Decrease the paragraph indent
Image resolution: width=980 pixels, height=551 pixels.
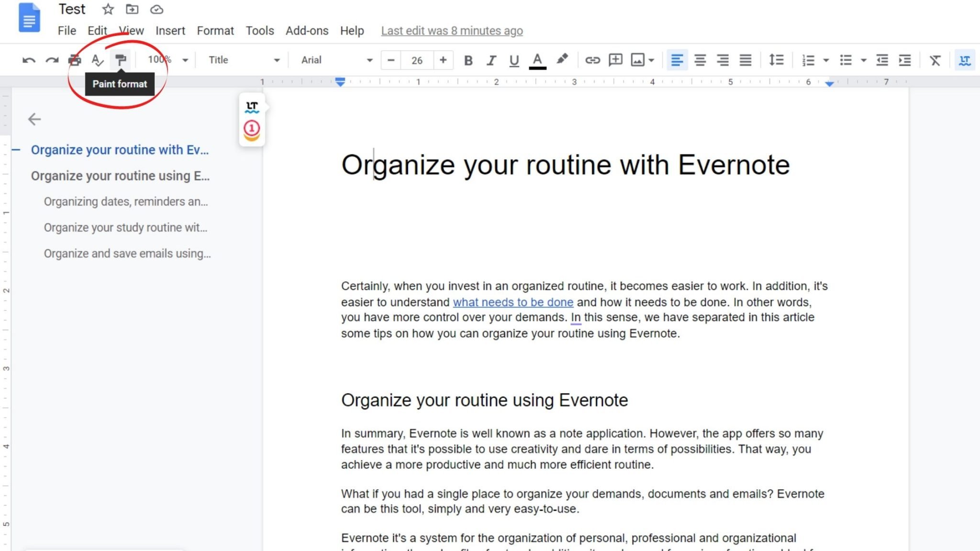[882, 60]
